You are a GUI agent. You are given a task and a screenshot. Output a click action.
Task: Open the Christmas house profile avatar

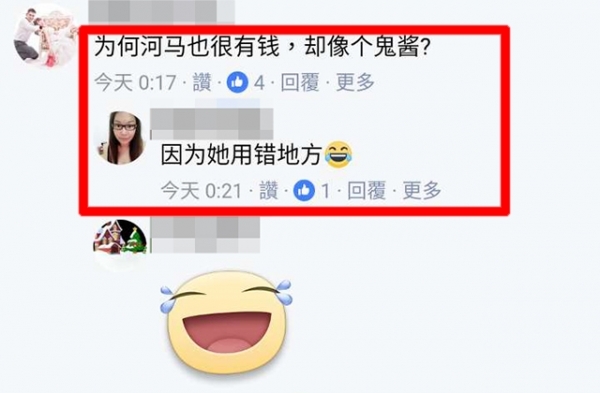120,245
